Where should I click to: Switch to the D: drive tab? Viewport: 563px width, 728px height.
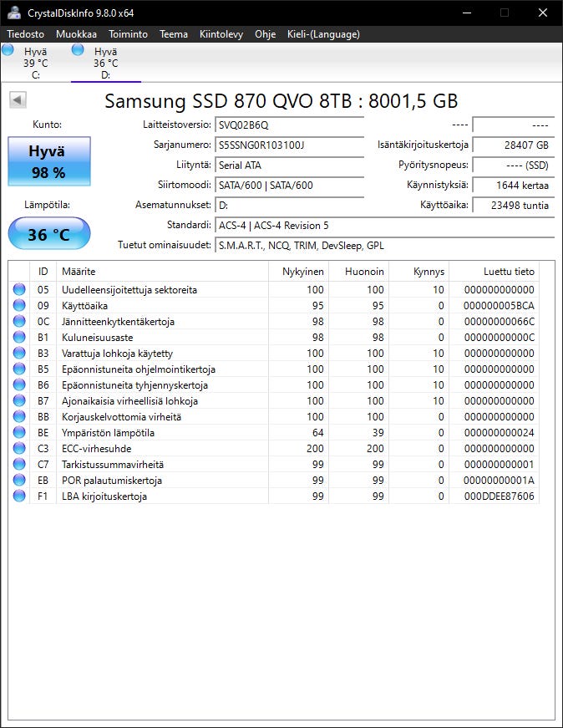105,63
